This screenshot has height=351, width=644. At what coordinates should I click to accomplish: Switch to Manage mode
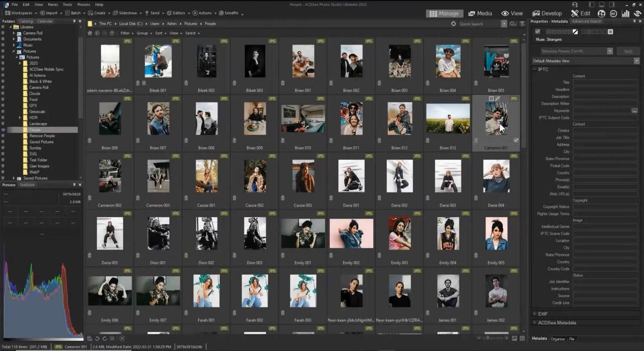(444, 13)
